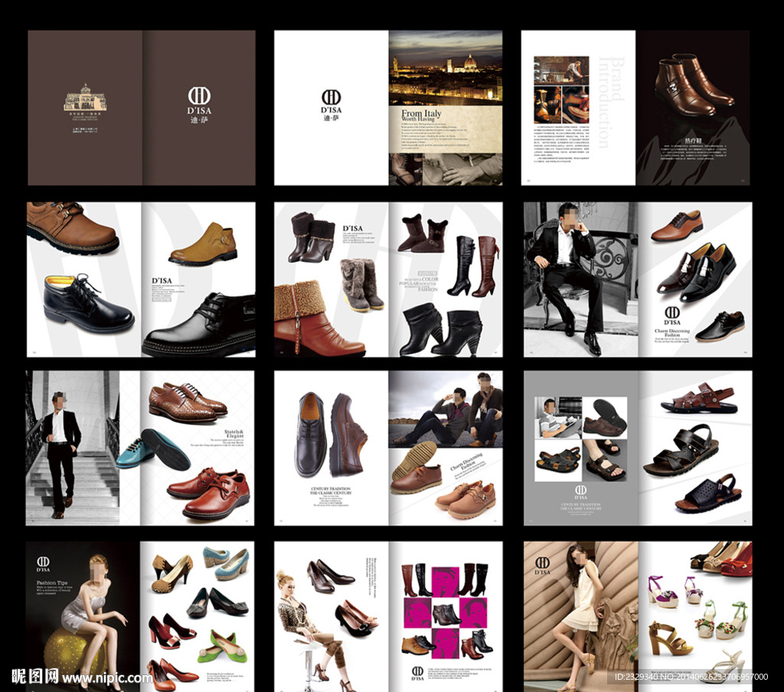Click the D'ISA logo above Fashion Tips
Screen dimensions: 784x692
coord(43,564)
